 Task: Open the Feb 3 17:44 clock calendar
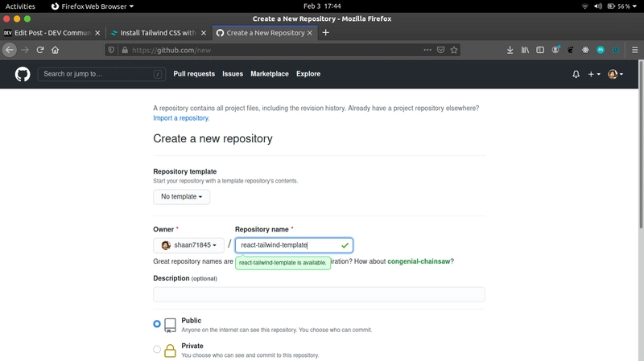(322, 6)
